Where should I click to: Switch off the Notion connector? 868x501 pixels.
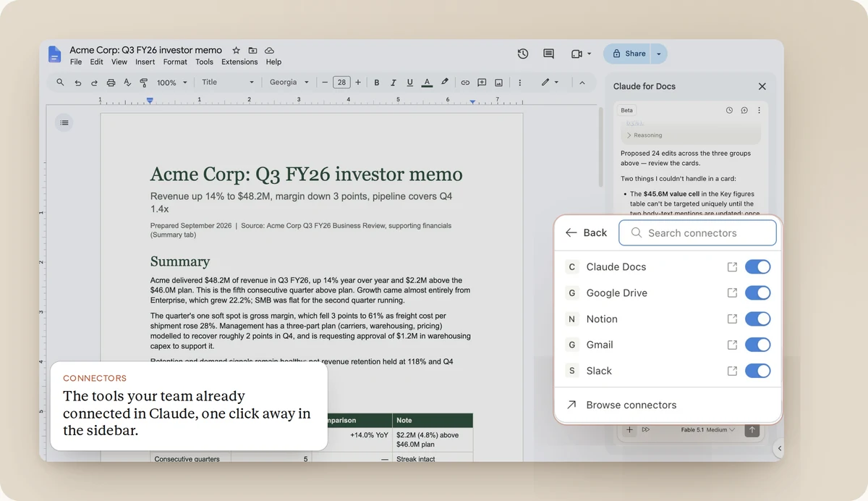758,319
